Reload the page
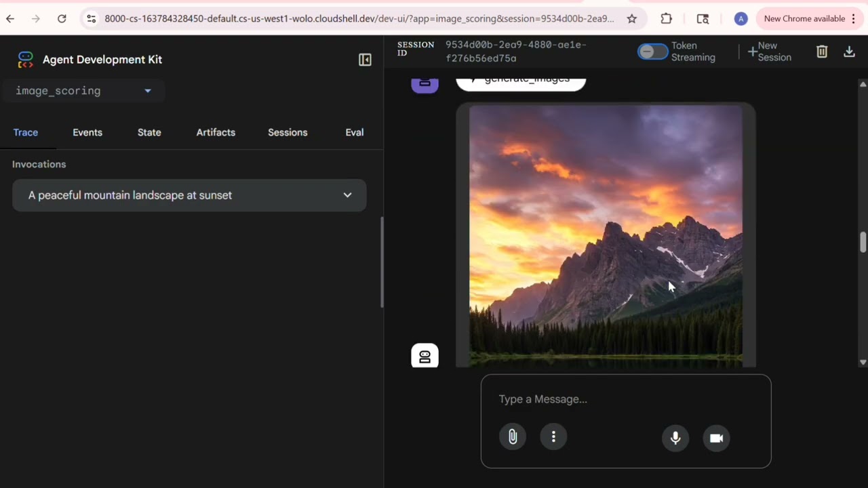The width and height of the screenshot is (868, 488). pos(62,19)
